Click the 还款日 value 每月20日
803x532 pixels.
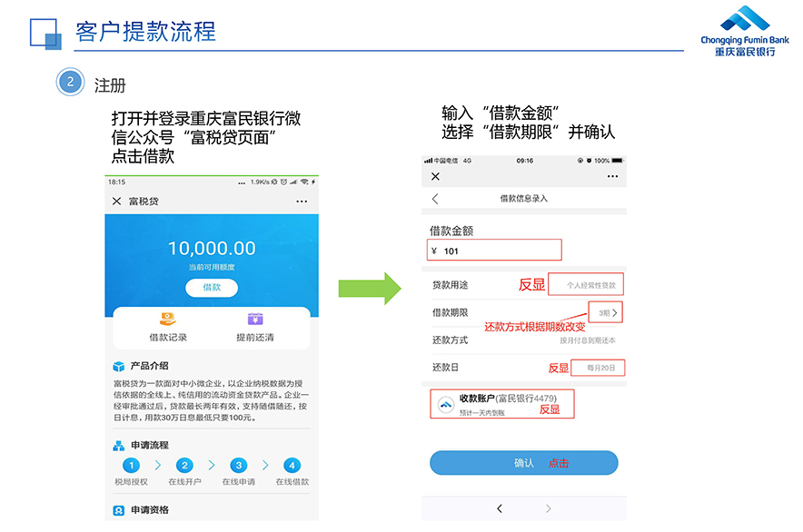click(x=600, y=368)
